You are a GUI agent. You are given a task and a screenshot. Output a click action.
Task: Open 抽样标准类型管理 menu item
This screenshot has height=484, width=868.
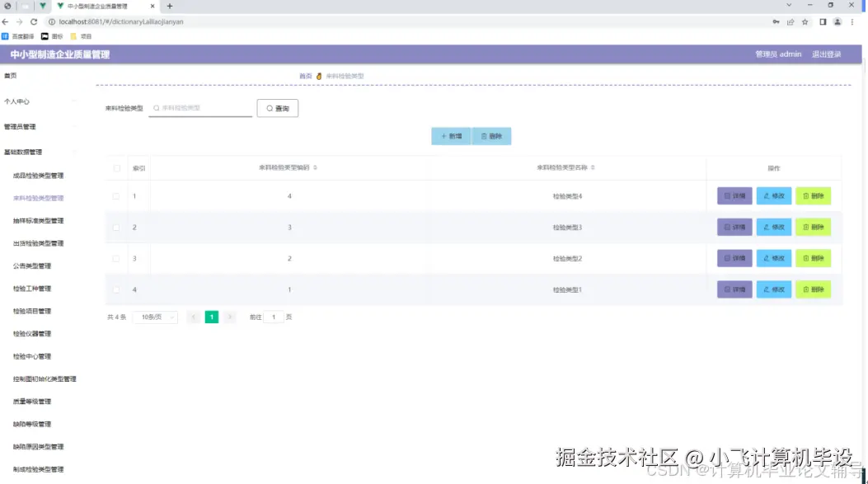coord(38,221)
